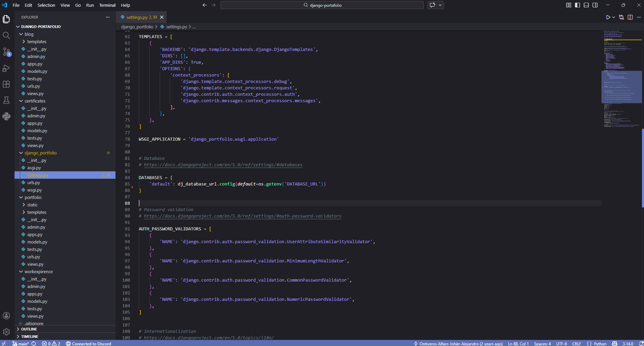Open the Extensions view
The image size is (644, 346).
6,84
